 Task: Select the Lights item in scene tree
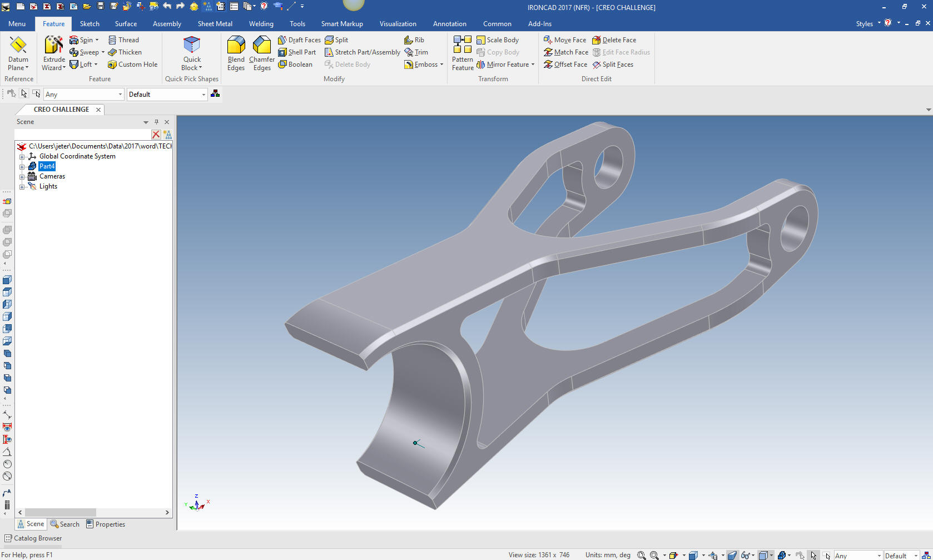(x=48, y=187)
